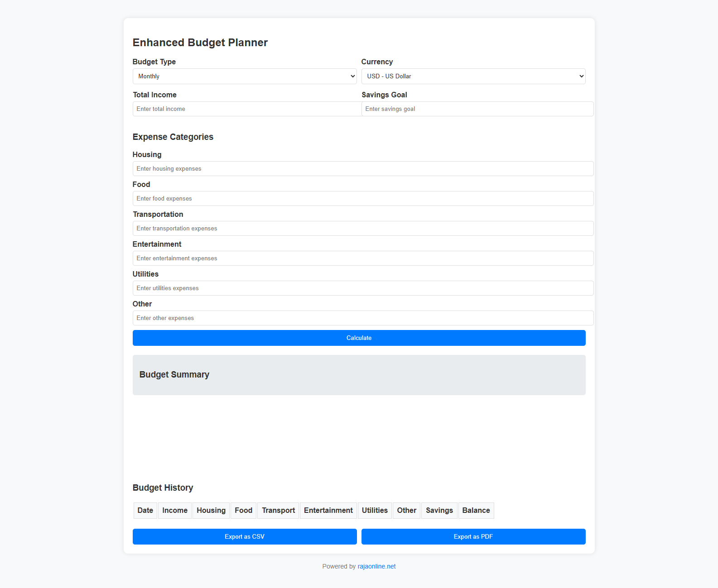Click the Budget Summary heading

[174, 374]
